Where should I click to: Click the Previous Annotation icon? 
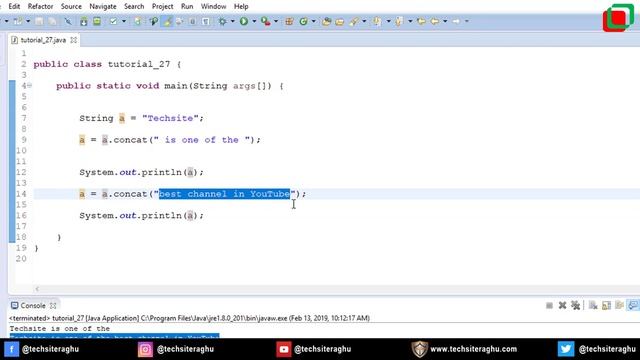click(x=399, y=21)
